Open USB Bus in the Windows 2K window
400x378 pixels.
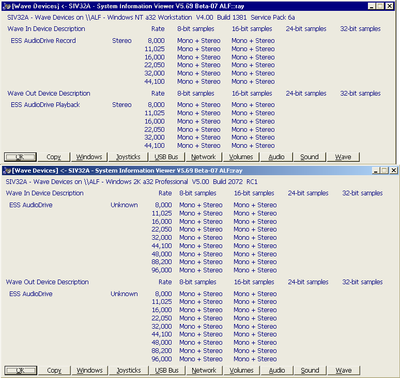(167, 370)
